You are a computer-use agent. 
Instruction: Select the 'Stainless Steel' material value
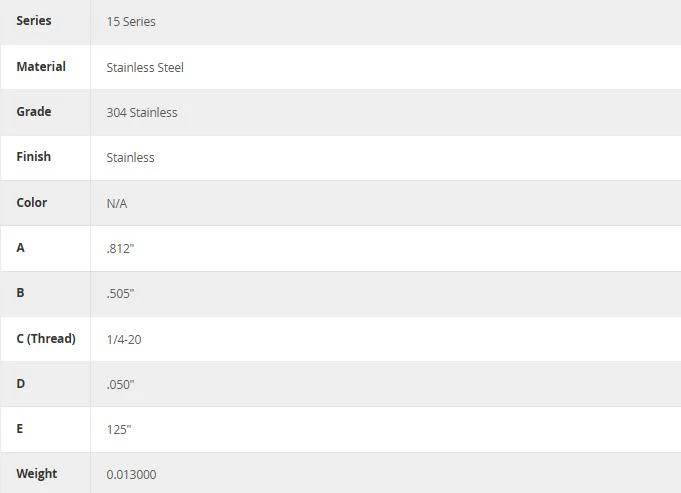(145, 67)
